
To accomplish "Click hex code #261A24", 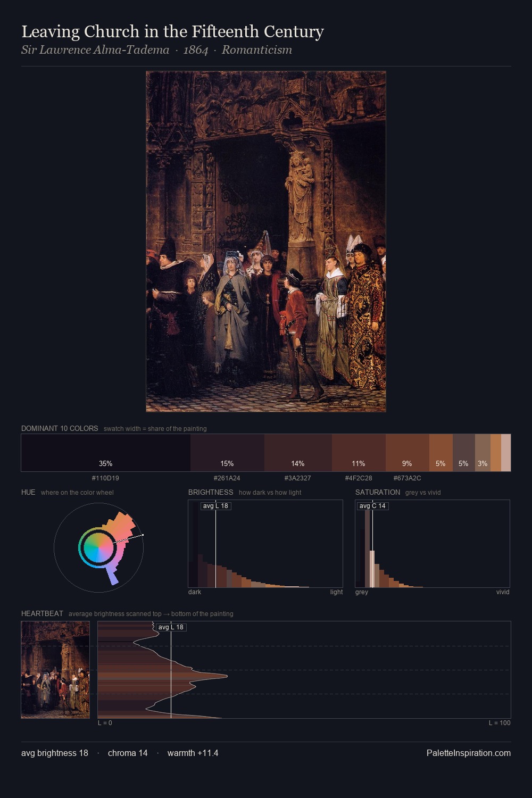I will click(x=227, y=478).
